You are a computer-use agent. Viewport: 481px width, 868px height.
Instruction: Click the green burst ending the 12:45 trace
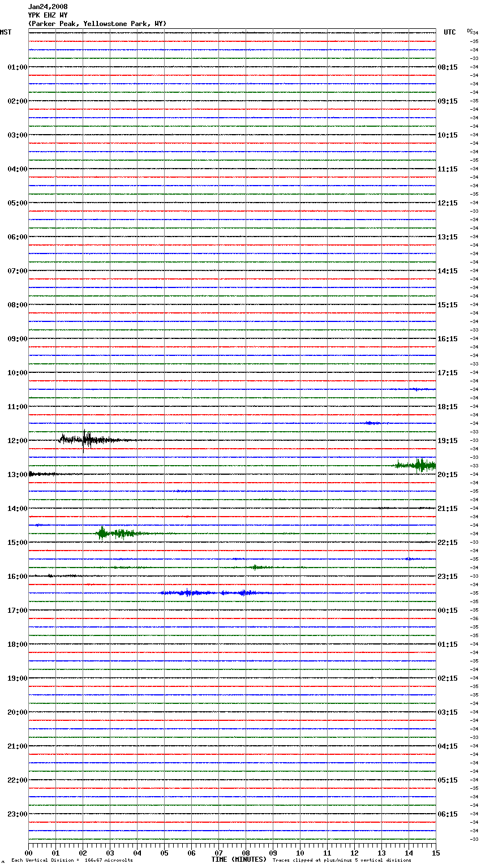click(x=415, y=466)
